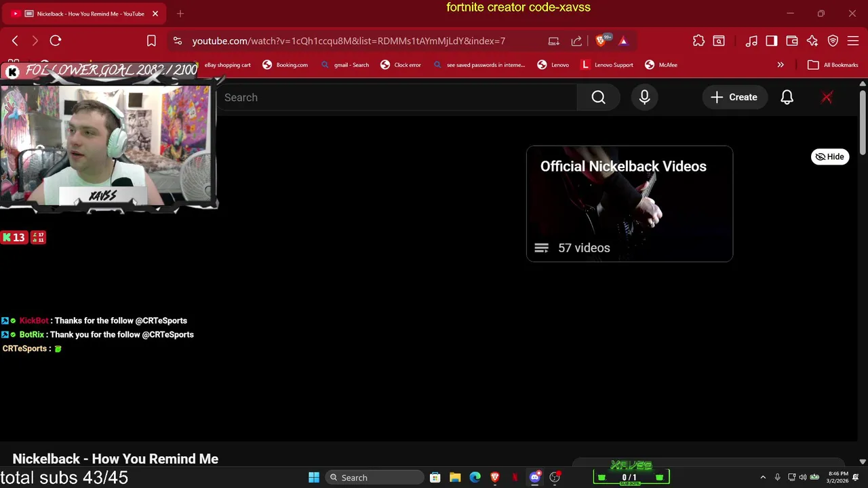This screenshot has width=868, height=488.
Task: Open OBS Studio from the taskbar
Action: tap(555, 478)
